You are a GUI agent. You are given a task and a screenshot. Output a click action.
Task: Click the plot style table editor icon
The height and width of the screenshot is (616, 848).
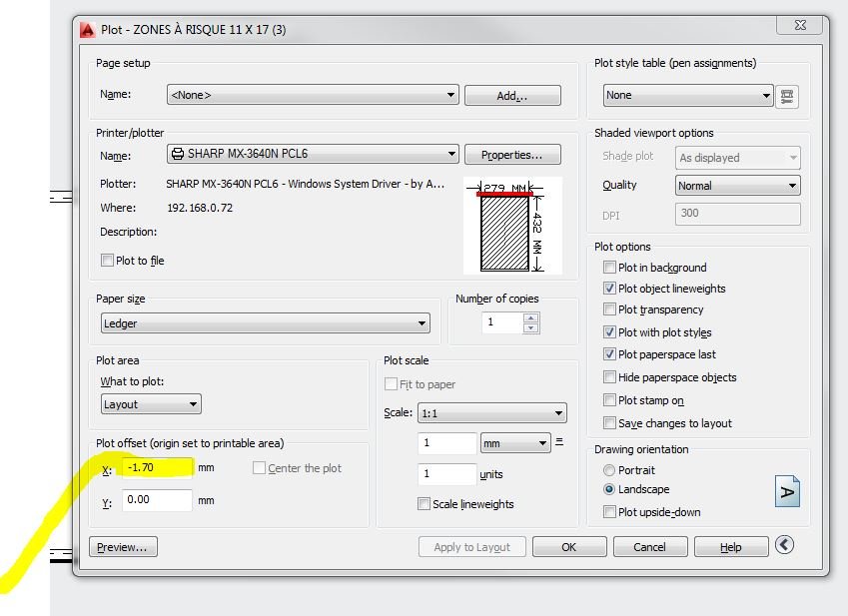pyautogui.click(x=787, y=97)
